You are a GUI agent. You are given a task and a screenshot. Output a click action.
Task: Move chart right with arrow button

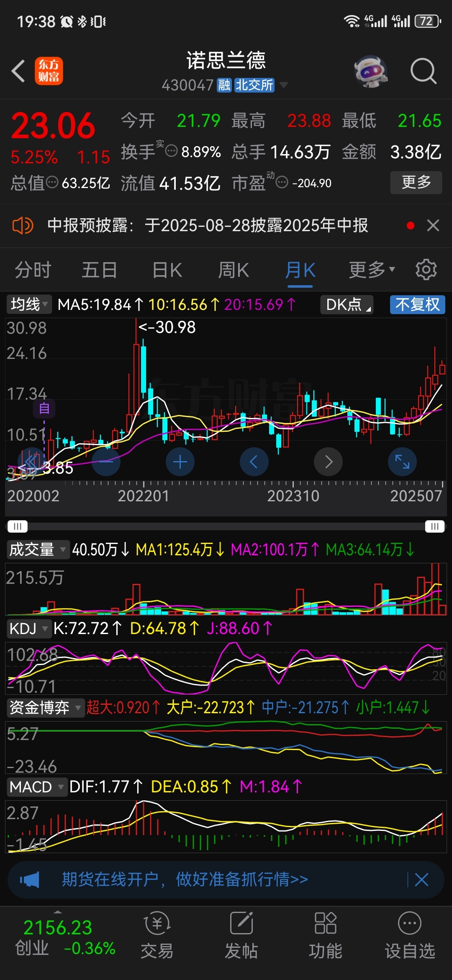[x=329, y=462]
